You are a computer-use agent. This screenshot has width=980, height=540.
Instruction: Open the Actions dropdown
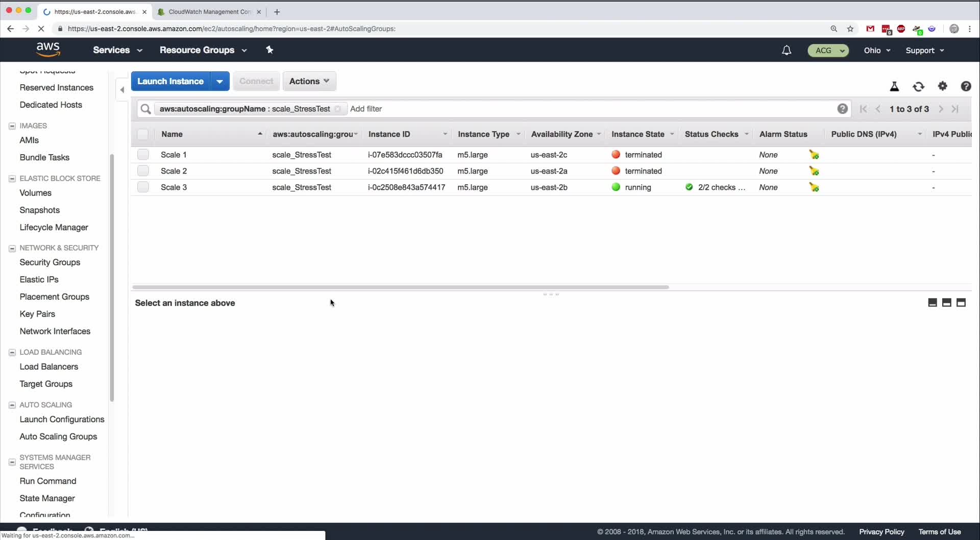click(x=309, y=81)
